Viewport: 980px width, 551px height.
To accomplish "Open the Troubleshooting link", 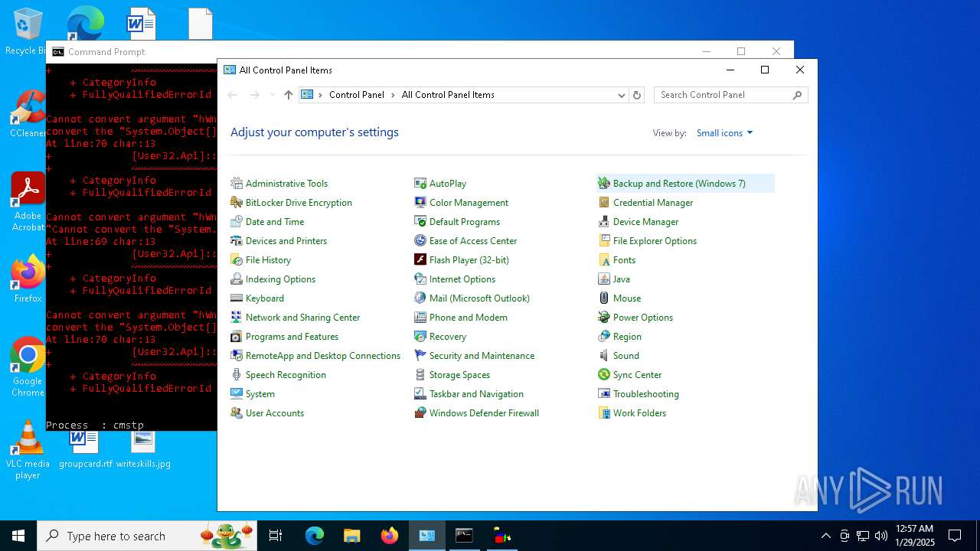I will point(645,394).
